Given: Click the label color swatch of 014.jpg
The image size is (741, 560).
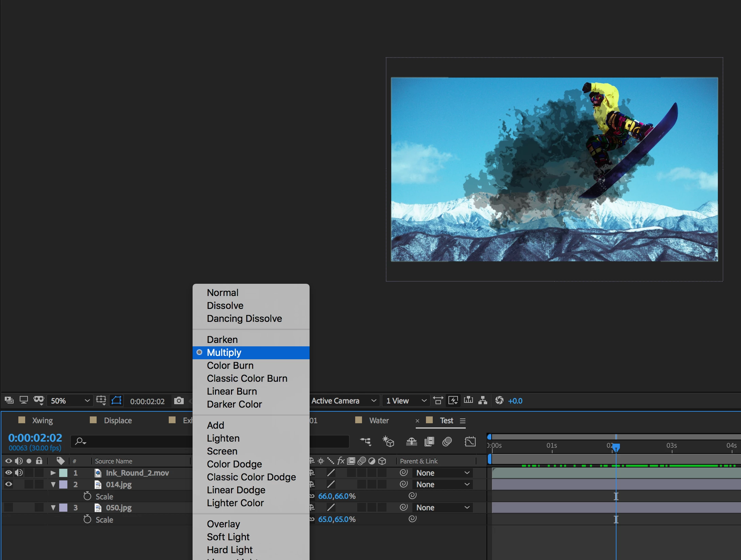Looking at the screenshot, I should tap(63, 484).
